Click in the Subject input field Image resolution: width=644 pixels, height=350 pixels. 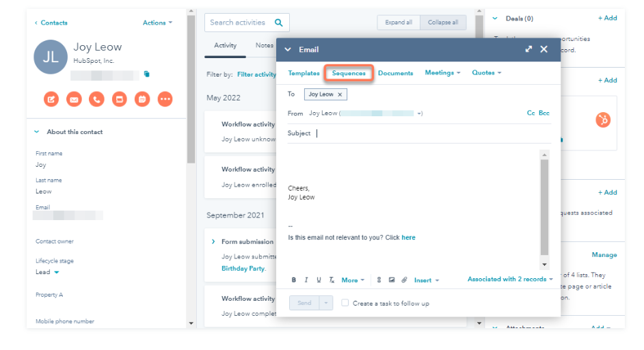pyautogui.click(x=433, y=133)
